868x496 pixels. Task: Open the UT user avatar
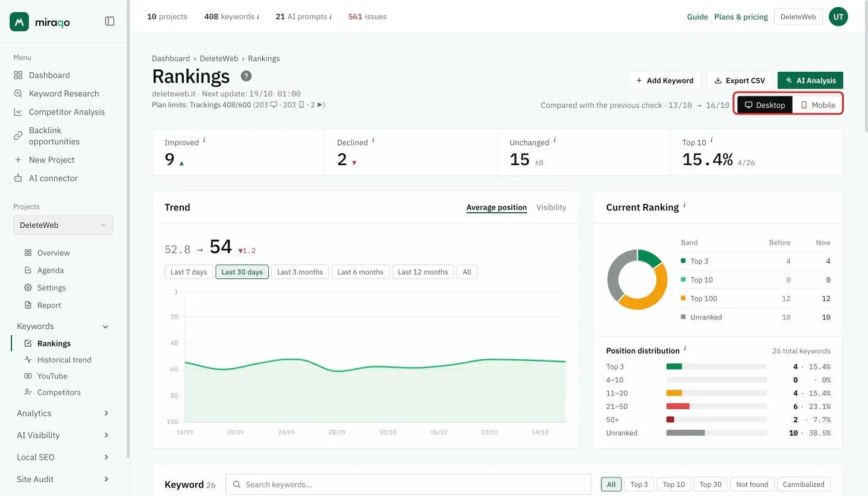click(x=838, y=17)
